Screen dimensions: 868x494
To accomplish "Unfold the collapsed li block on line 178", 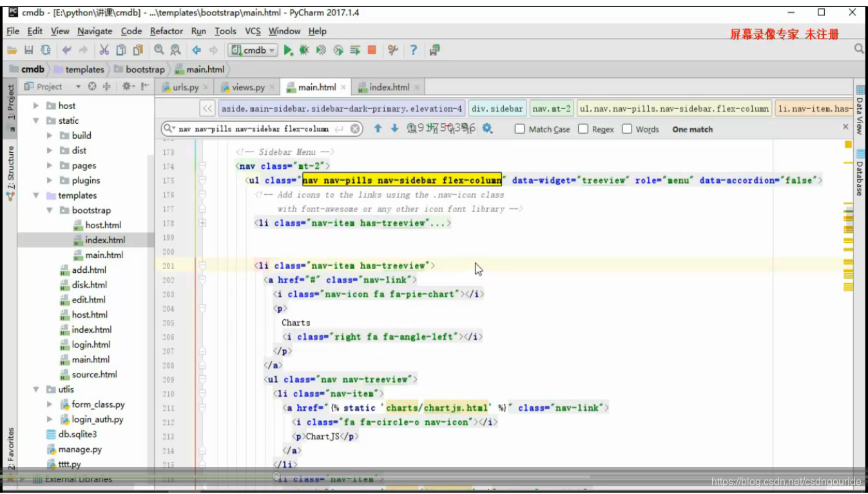I will [202, 223].
